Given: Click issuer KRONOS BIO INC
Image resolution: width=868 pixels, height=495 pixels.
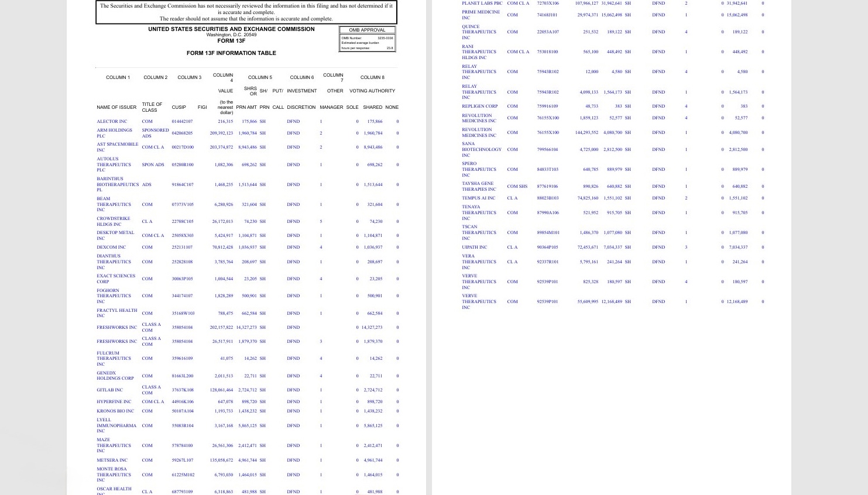Looking at the screenshot, I should 115,411.
